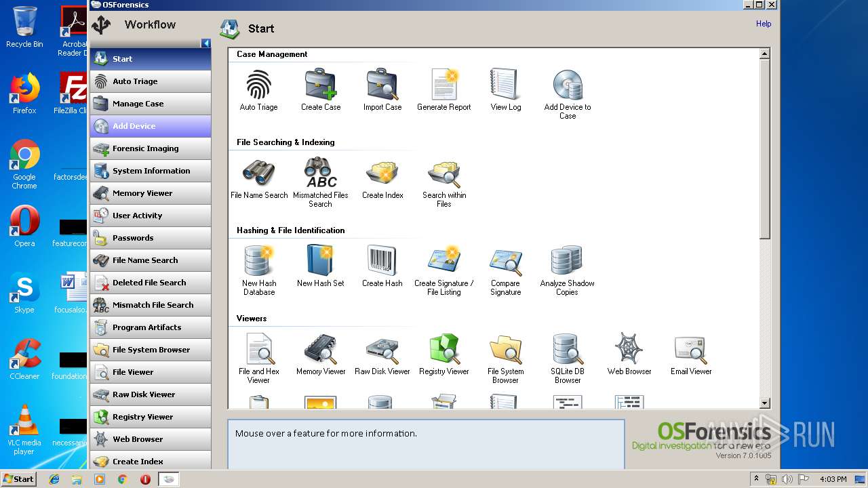Click the volume icon in system tray
Viewport: 868px width, 488px height.
coord(787,479)
